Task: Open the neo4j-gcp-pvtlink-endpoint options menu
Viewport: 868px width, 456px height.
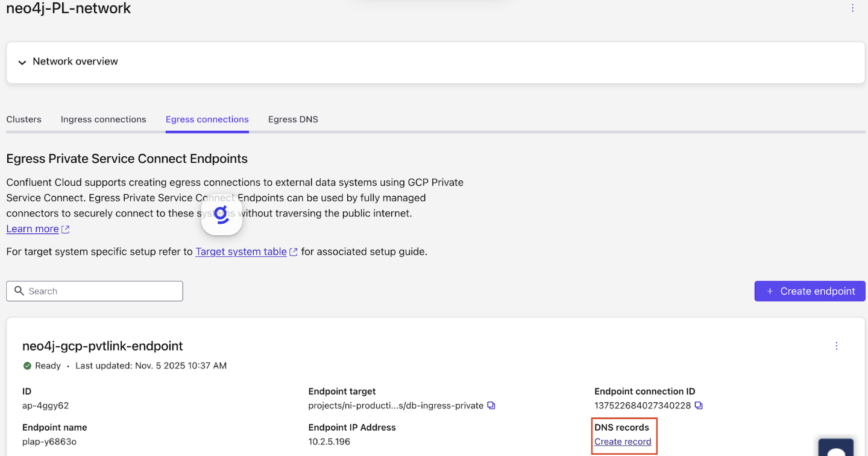Action: (x=836, y=346)
